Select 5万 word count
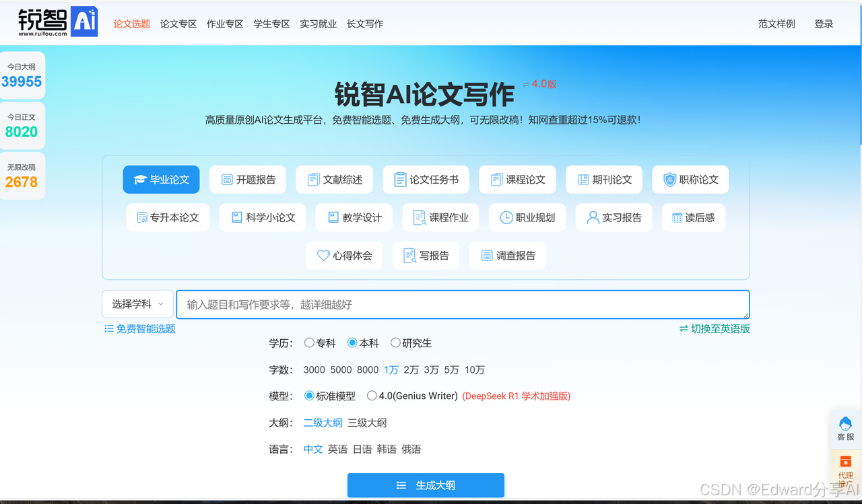This screenshot has width=862, height=504. pos(452,369)
